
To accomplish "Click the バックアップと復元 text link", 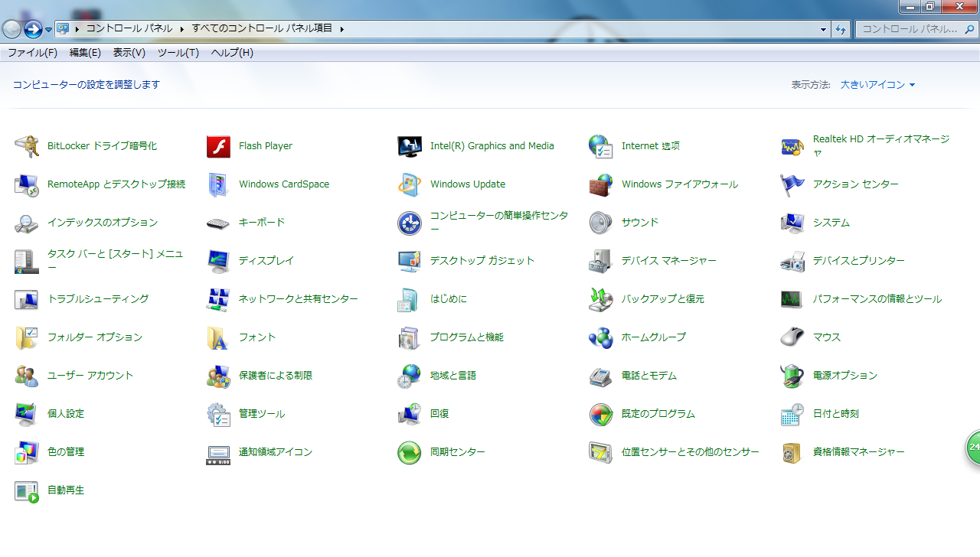I will (x=663, y=299).
